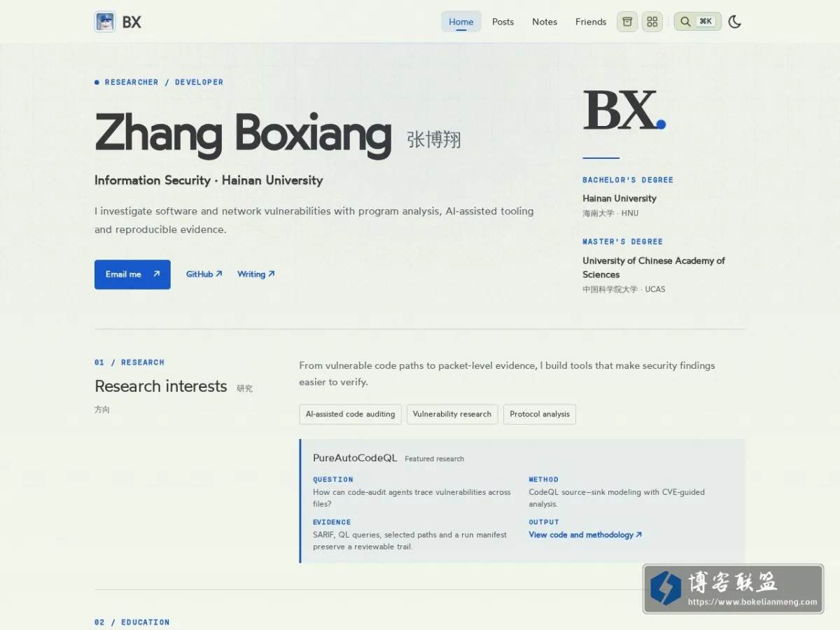Click the BACHELOR'S DEGREE label
The height and width of the screenshot is (630, 840).
tap(628, 180)
